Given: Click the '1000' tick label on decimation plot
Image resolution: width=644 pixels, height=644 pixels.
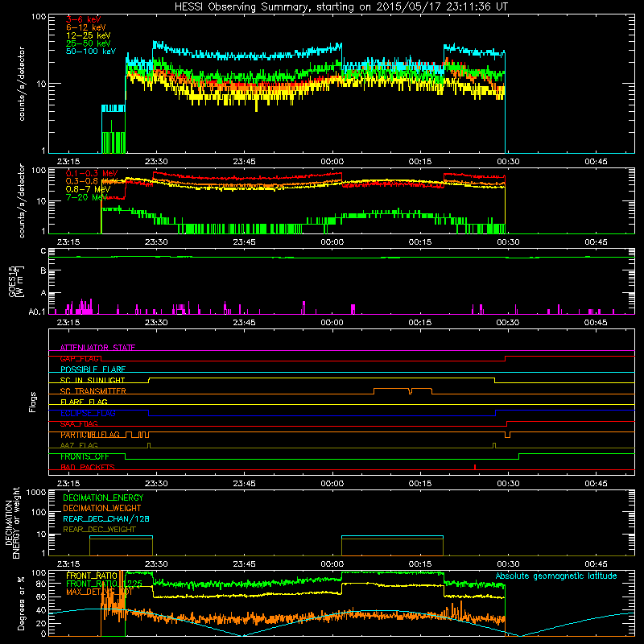Looking at the screenshot, I should tap(36, 493).
